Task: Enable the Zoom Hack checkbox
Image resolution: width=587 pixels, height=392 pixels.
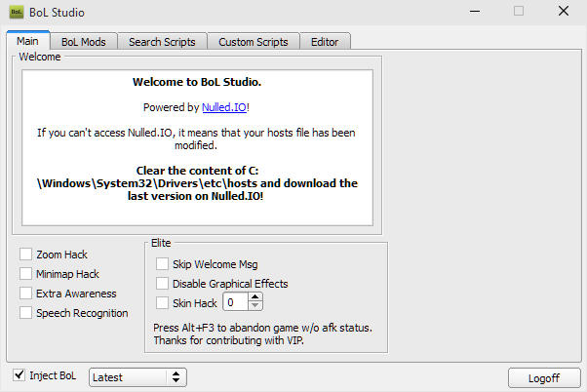Action: click(x=25, y=254)
